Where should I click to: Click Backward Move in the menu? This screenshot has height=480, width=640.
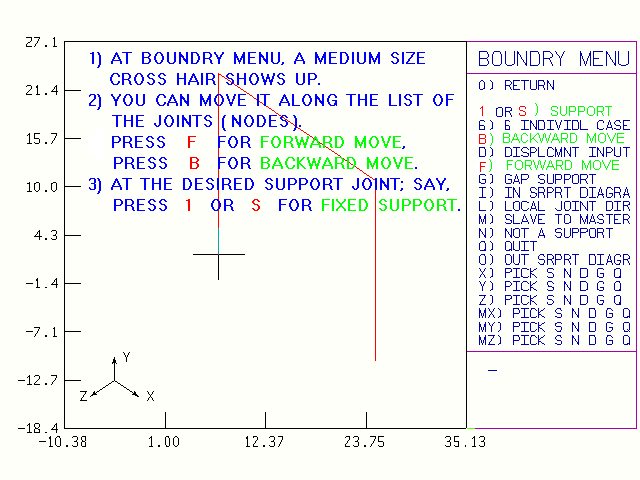pyautogui.click(x=552, y=138)
